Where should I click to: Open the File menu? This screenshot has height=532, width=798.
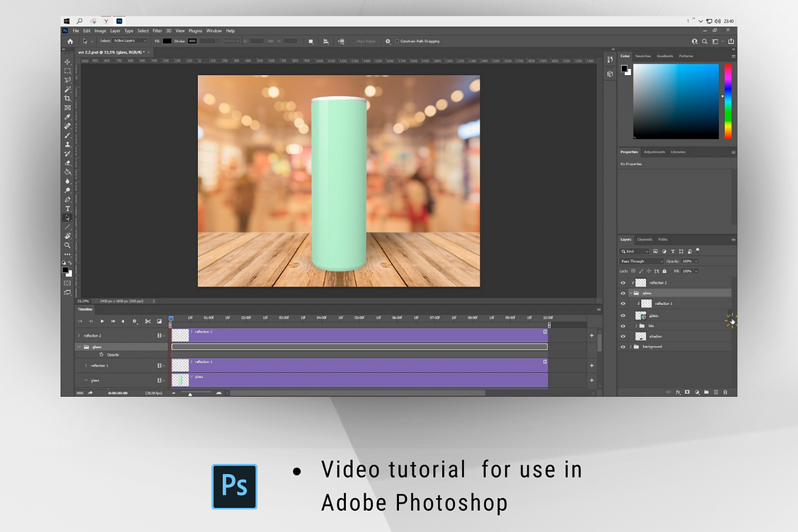coord(76,31)
